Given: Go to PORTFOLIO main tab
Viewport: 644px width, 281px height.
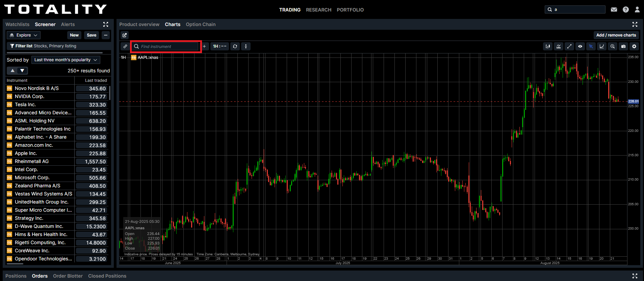Looking at the screenshot, I should coord(350,10).
